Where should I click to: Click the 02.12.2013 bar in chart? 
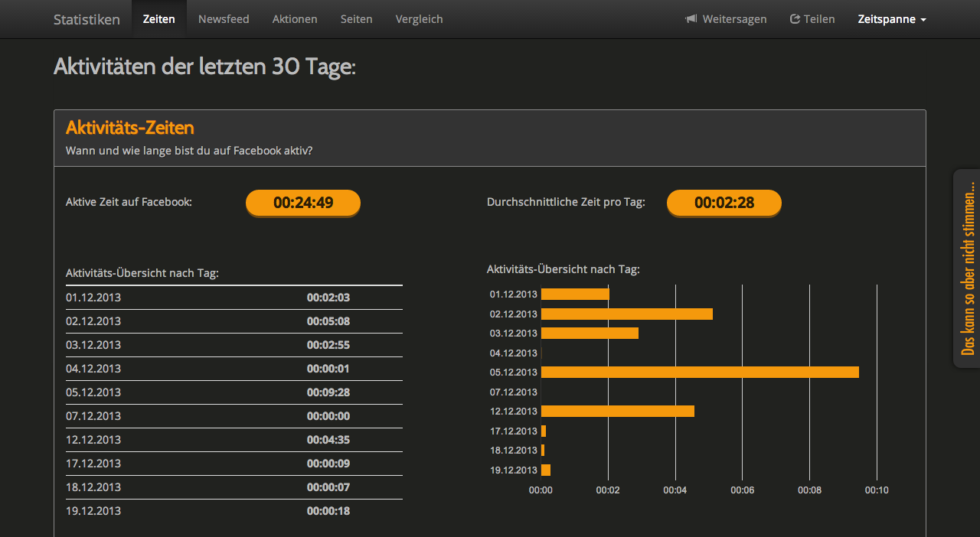(626, 314)
